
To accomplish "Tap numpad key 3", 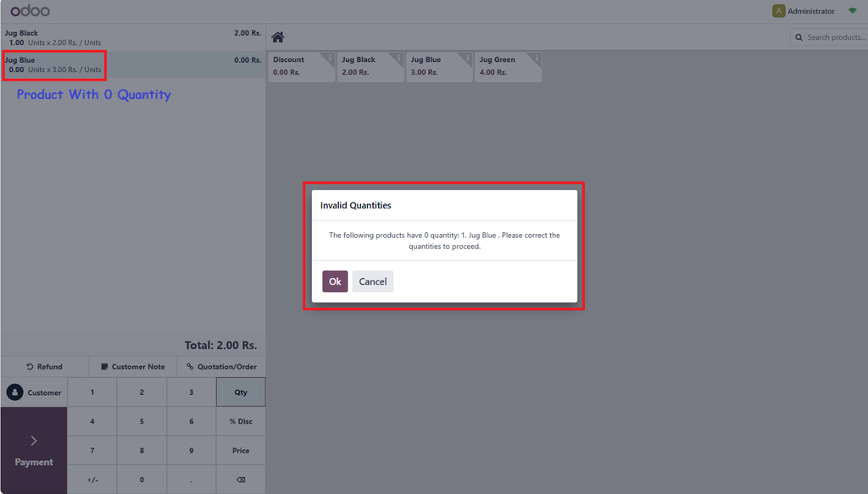I will tap(191, 392).
